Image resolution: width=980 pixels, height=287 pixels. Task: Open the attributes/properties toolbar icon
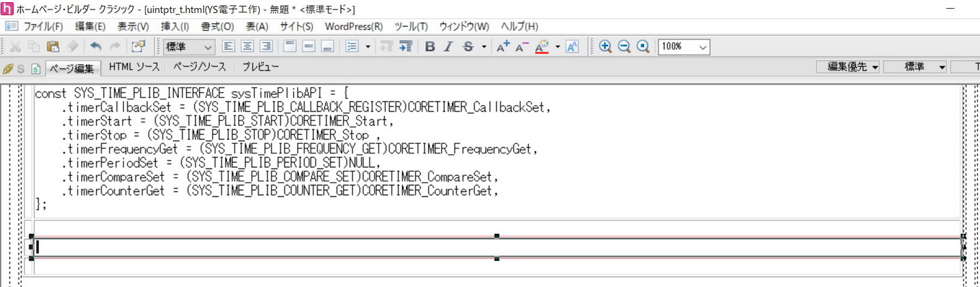[138, 47]
